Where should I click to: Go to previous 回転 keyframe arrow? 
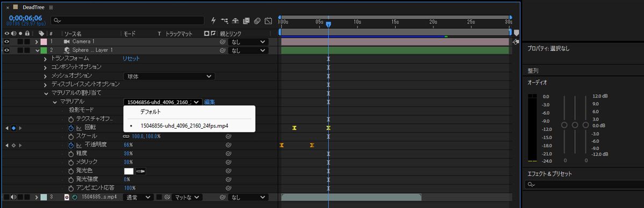pyautogui.click(x=6, y=128)
